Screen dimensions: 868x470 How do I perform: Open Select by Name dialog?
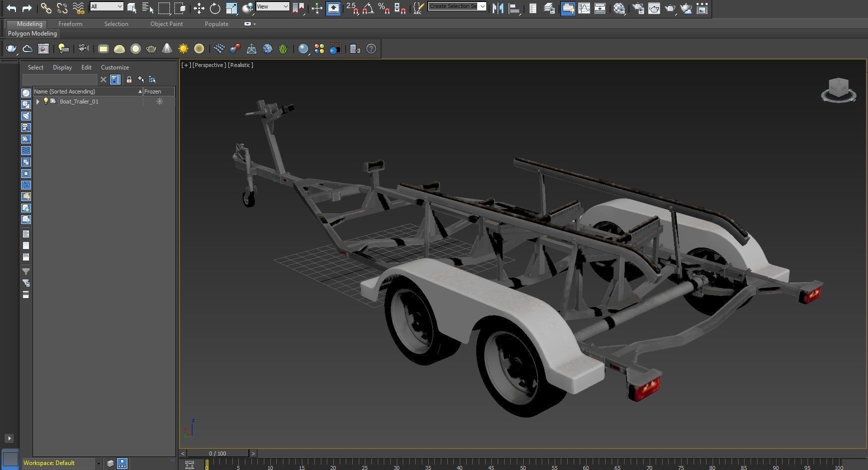[148, 8]
